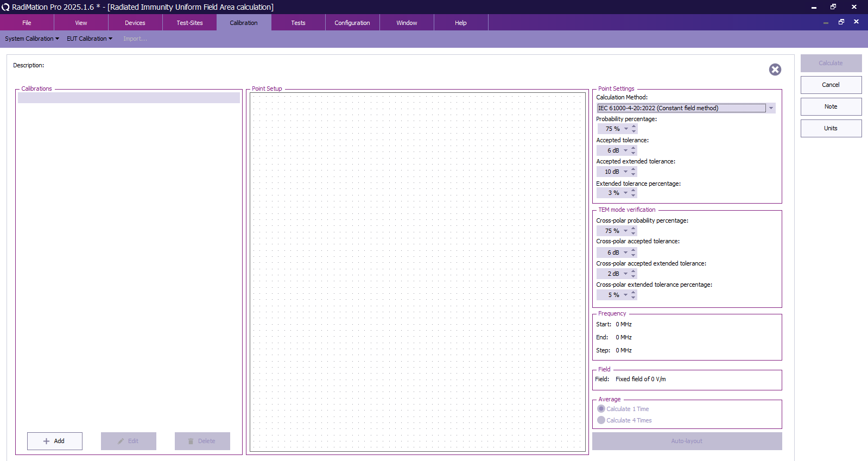Increase Probability percentage with up arrow
868x461 pixels.
coord(633,127)
